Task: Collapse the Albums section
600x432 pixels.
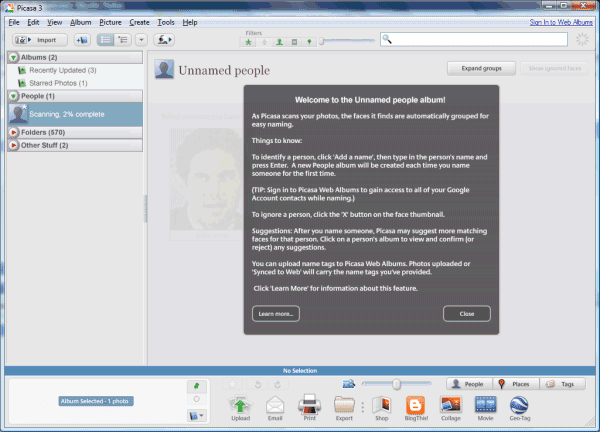Action: [x=13, y=57]
